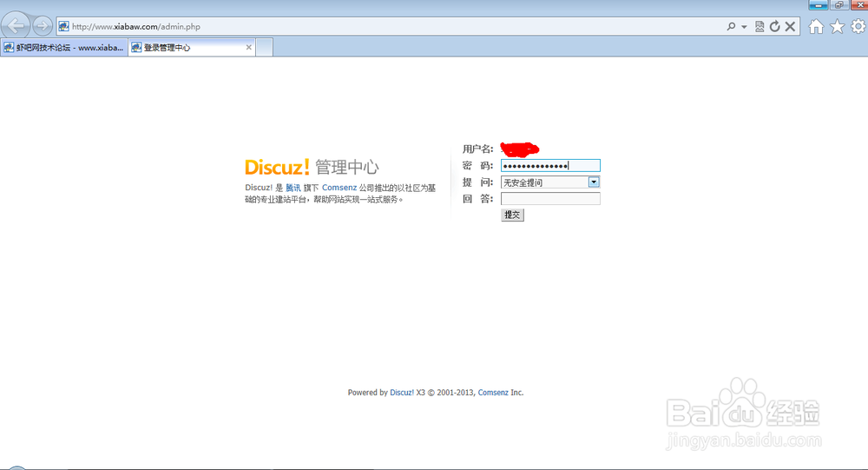Click the address bar URL xiabaw.com/admin.php
The width and height of the screenshot is (868, 470).
(135, 27)
